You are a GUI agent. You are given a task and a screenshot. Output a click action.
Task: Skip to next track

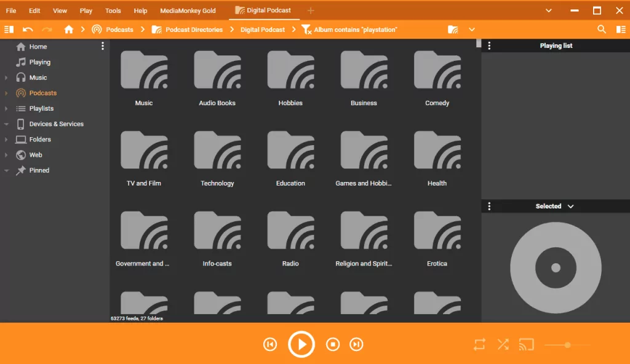pos(356,344)
